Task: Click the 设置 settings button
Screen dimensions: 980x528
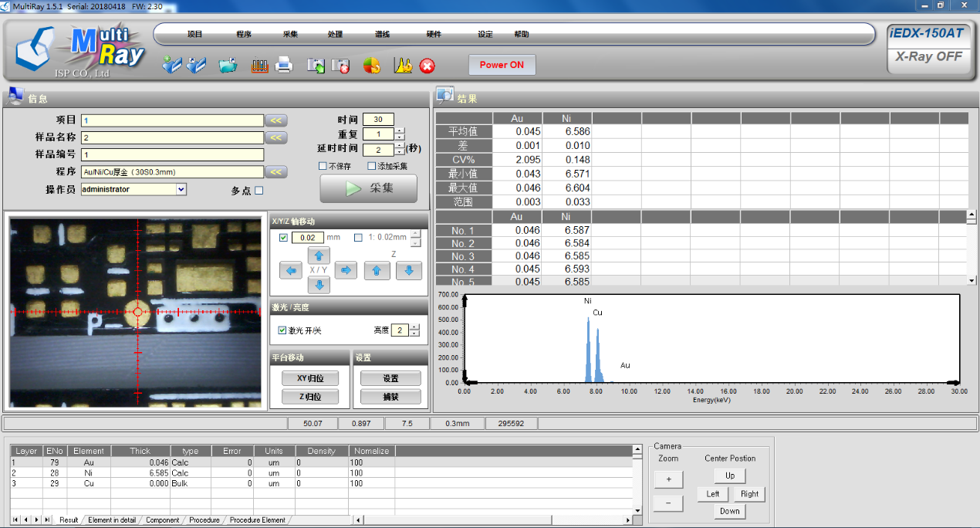Action: coord(390,378)
